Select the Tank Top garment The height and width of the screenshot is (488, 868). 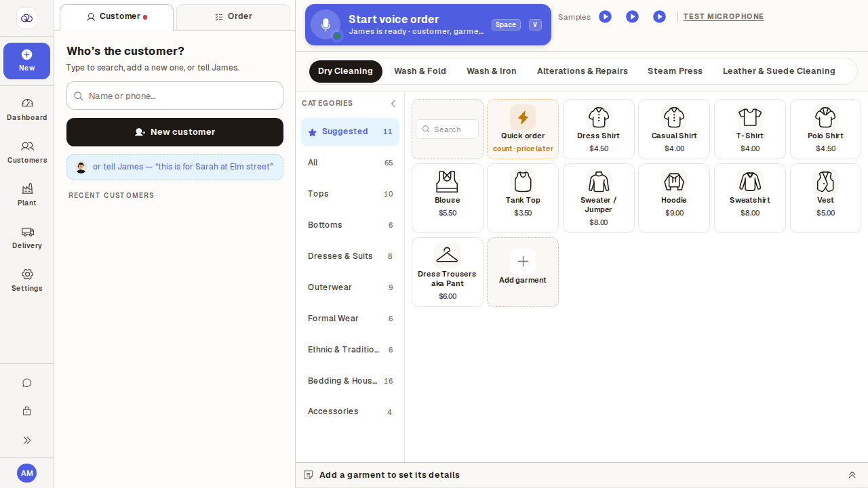(x=523, y=198)
